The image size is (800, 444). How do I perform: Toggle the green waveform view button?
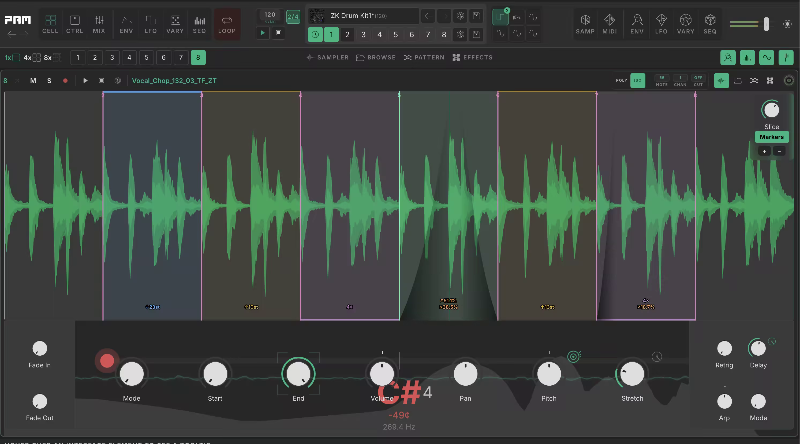[721, 81]
